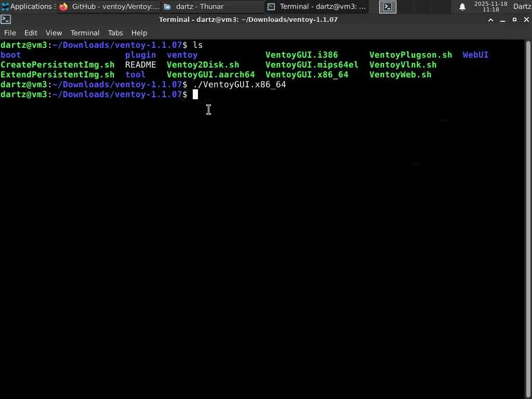Click the Thunar folder icon in taskbar
The width and height of the screenshot is (532, 399).
click(167, 7)
